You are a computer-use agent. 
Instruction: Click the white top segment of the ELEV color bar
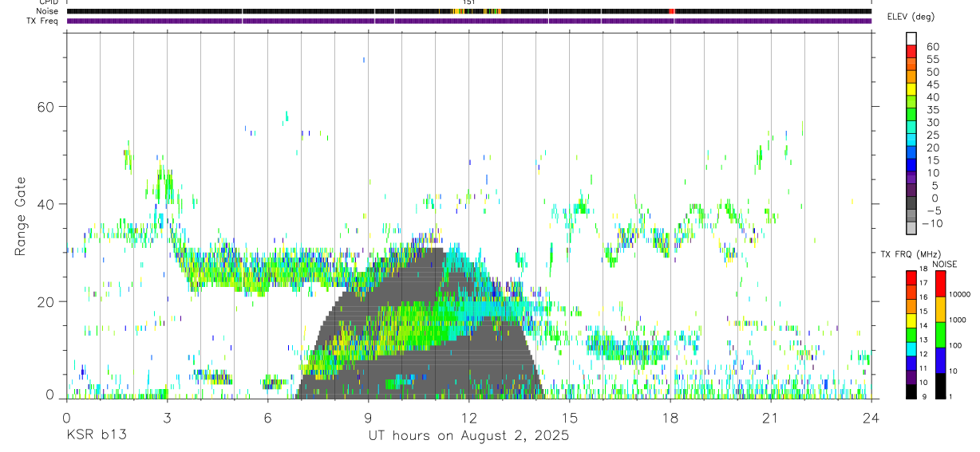(x=911, y=39)
